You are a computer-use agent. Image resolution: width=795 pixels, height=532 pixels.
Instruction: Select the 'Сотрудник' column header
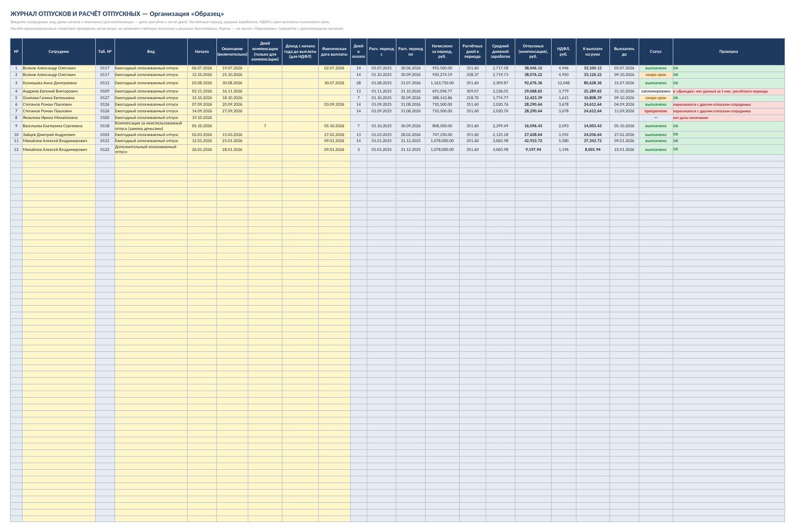59,51
